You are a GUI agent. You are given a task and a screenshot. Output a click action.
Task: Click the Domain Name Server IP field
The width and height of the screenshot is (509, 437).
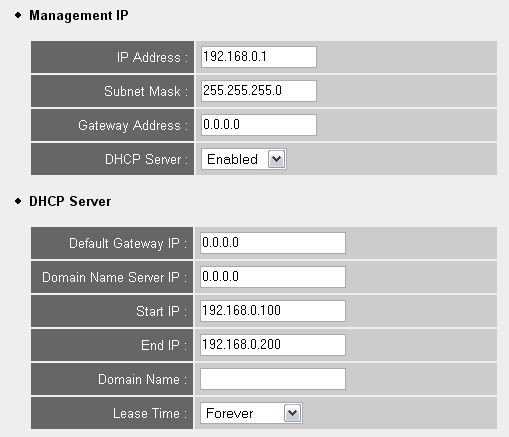click(x=273, y=277)
